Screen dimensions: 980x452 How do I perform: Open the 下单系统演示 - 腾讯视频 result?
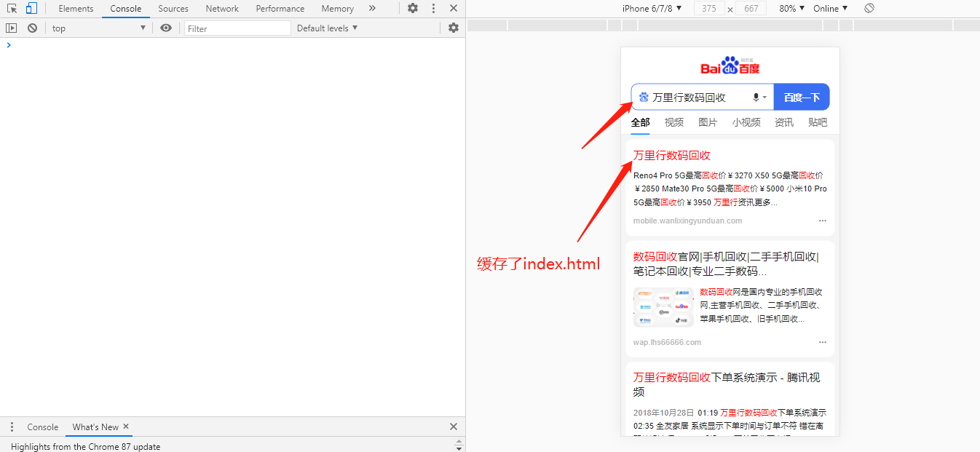click(x=727, y=384)
